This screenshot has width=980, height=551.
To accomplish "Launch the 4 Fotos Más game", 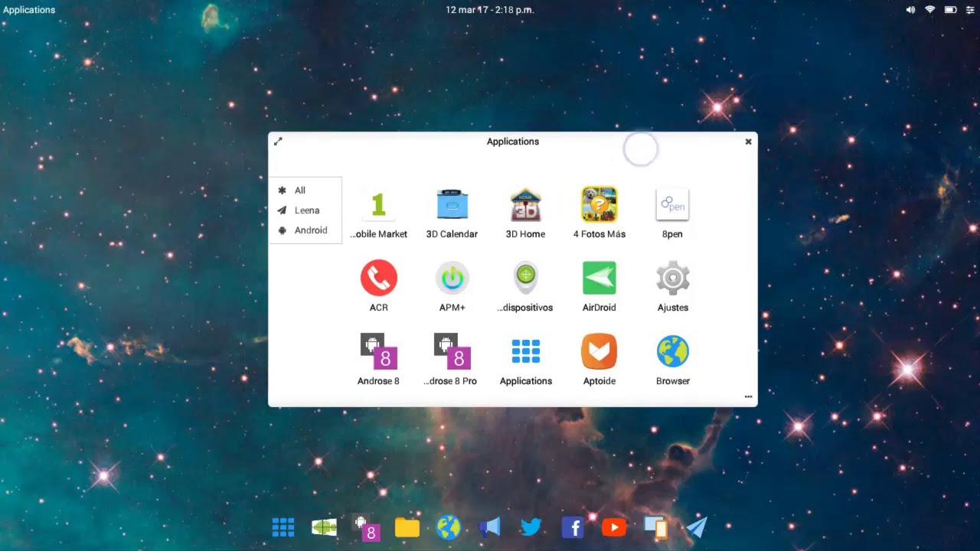I will [599, 214].
